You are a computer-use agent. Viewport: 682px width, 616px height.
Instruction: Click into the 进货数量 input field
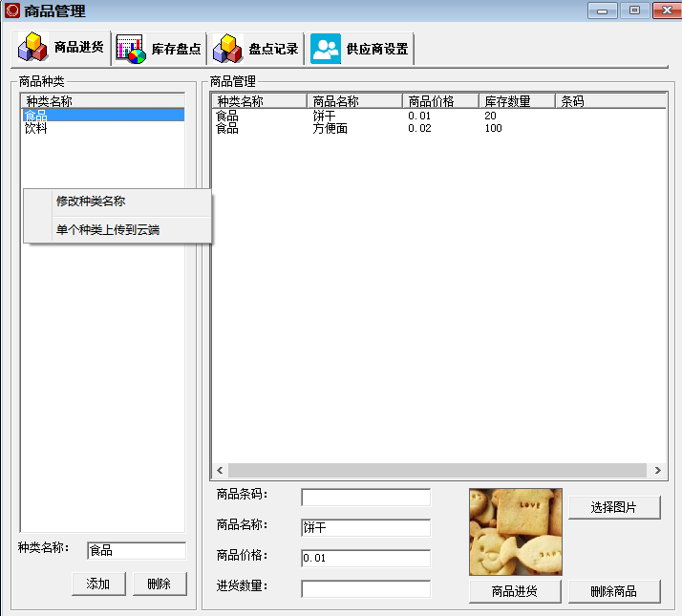click(366, 589)
